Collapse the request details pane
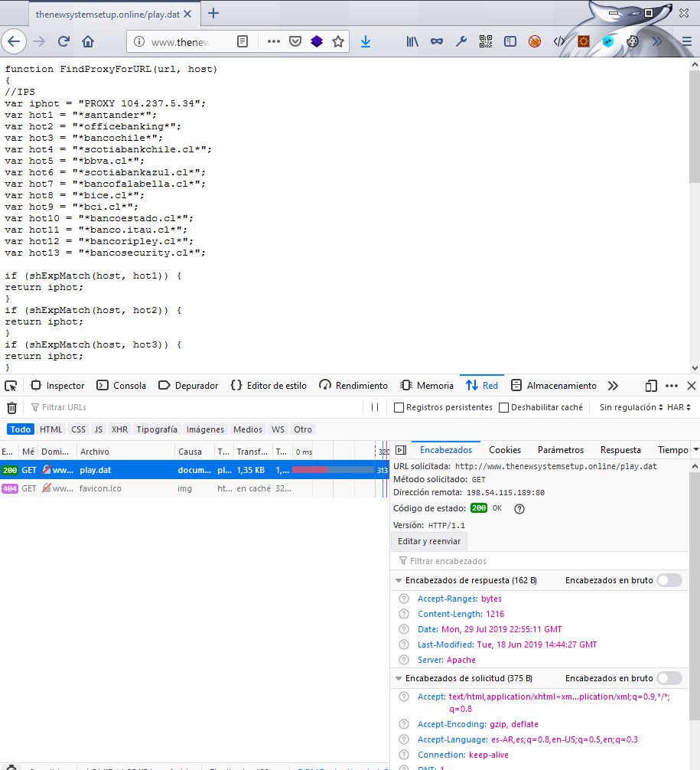This screenshot has width=700, height=770. 401,450
